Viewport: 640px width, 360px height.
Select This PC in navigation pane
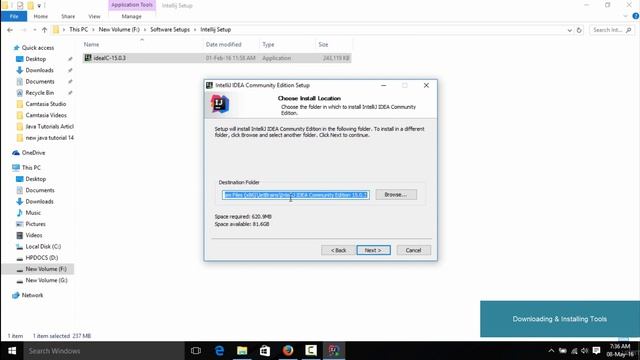tap(31, 168)
